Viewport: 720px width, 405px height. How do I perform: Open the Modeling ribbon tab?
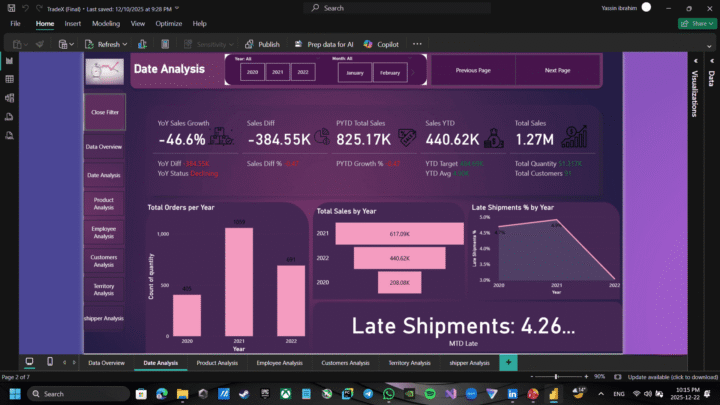click(x=106, y=23)
